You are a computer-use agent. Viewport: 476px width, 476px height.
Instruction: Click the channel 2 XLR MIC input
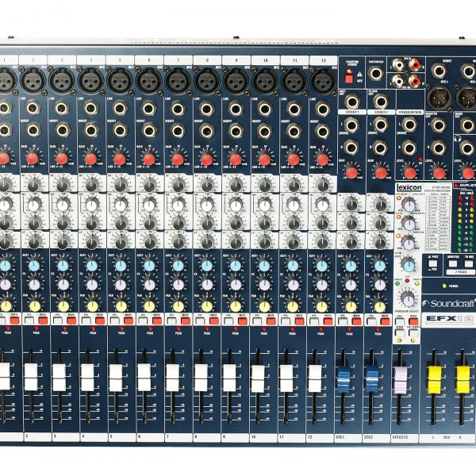[33, 81]
